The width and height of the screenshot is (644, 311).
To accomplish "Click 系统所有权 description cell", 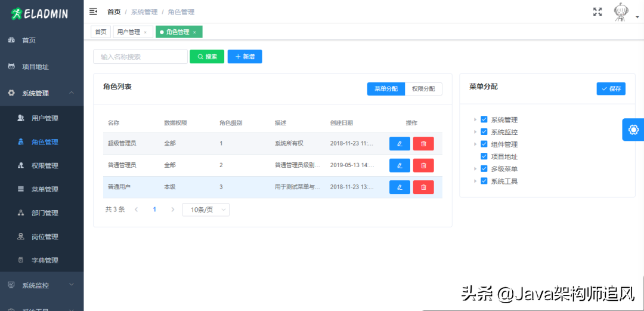I will click(289, 144).
